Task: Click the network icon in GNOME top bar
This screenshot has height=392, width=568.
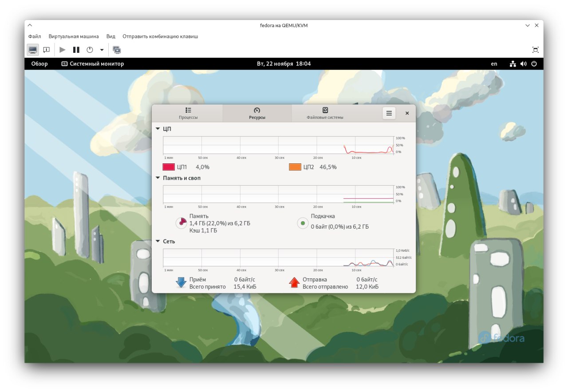Action: tap(513, 64)
